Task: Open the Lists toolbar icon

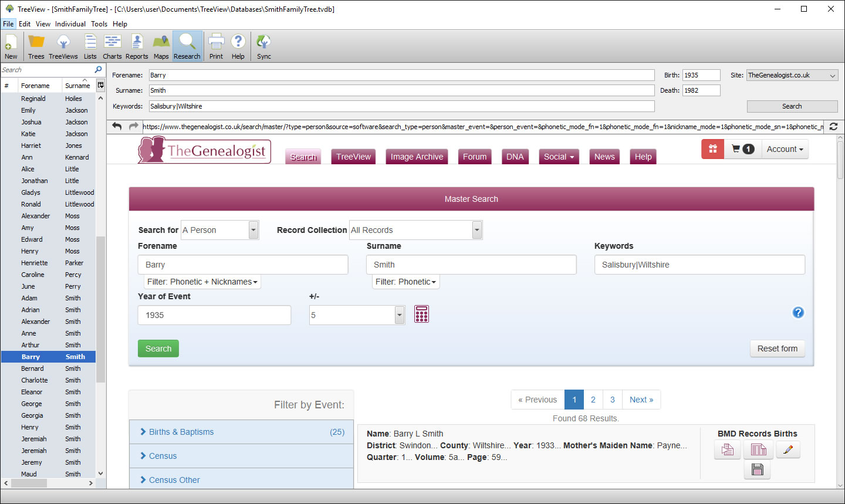Action: 90,46
